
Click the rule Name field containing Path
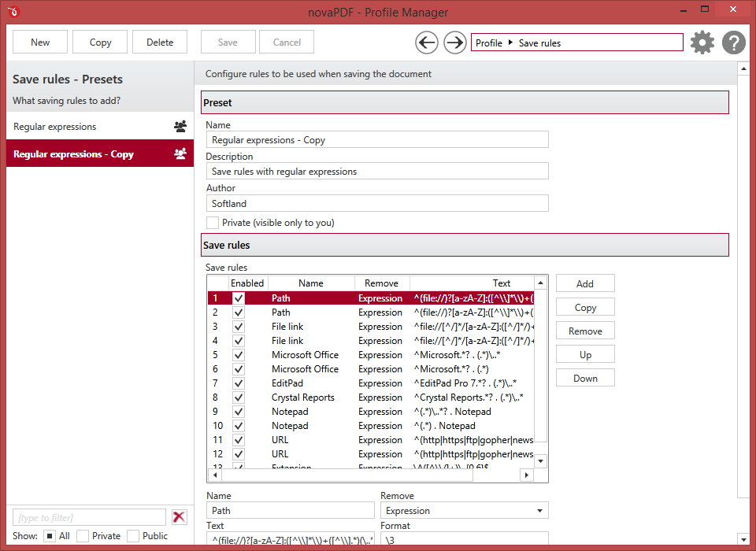tap(291, 511)
